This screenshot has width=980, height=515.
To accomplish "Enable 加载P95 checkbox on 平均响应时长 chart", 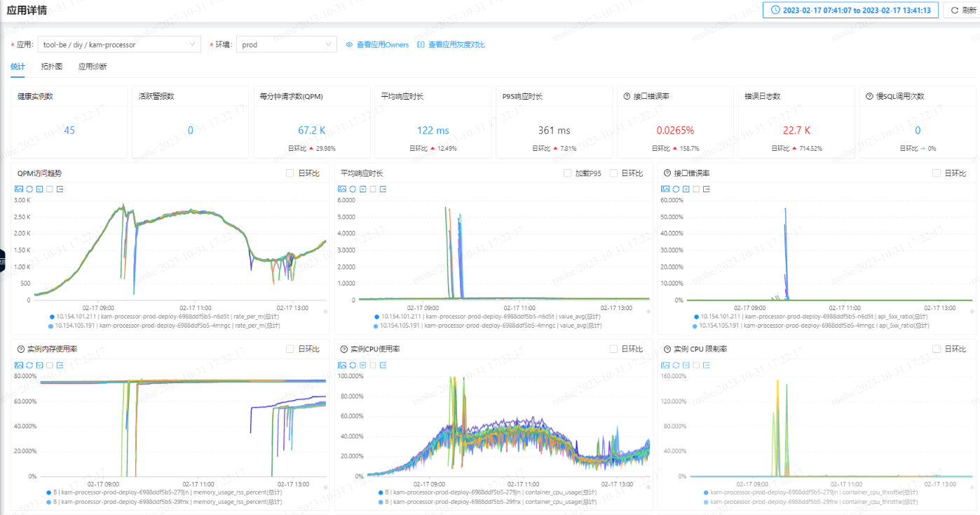I will coord(568,173).
